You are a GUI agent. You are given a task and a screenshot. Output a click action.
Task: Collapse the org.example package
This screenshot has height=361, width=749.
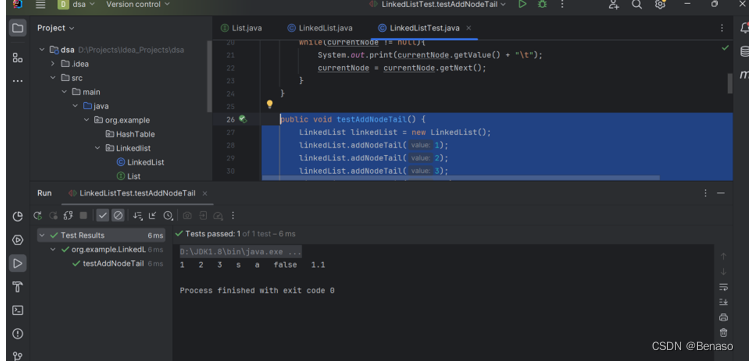point(86,120)
